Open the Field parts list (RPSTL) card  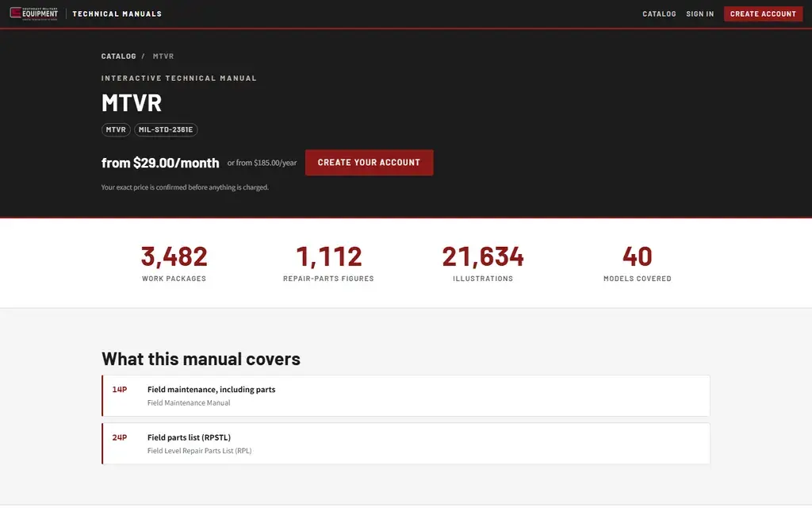[x=405, y=444]
